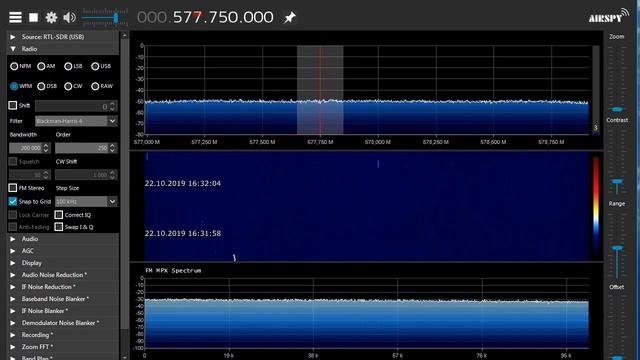Open the hamburger main menu
640x360 pixels.
click(16, 17)
